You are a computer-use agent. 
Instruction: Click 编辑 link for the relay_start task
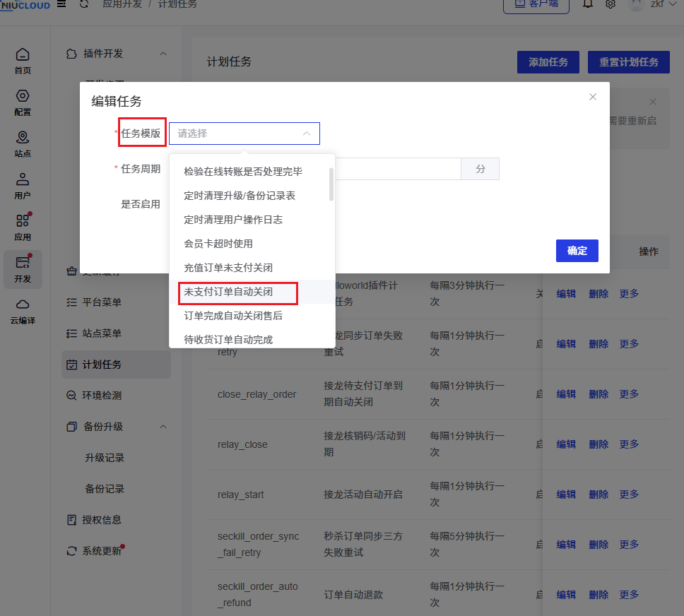click(566, 494)
